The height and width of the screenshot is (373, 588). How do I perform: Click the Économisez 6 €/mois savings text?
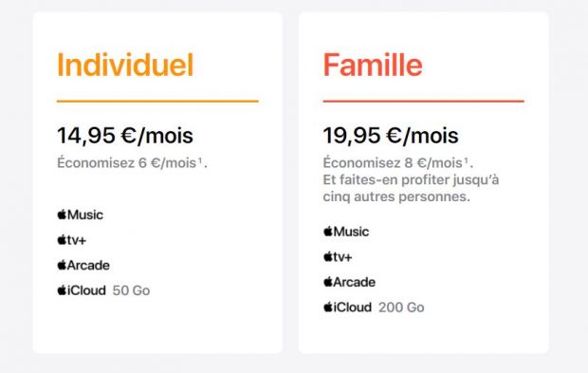coord(127,163)
